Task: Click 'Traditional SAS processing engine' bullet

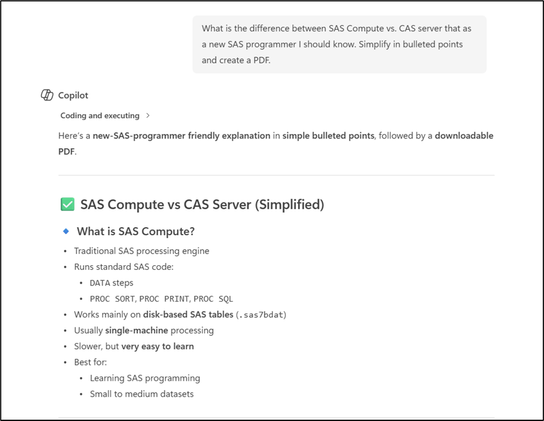Action: [x=142, y=251]
